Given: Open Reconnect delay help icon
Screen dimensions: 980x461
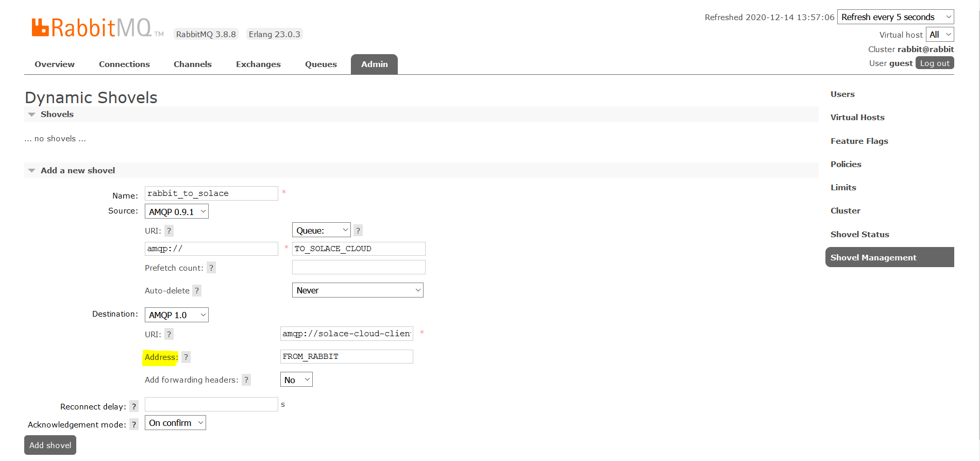Looking at the screenshot, I should tap(134, 407).
